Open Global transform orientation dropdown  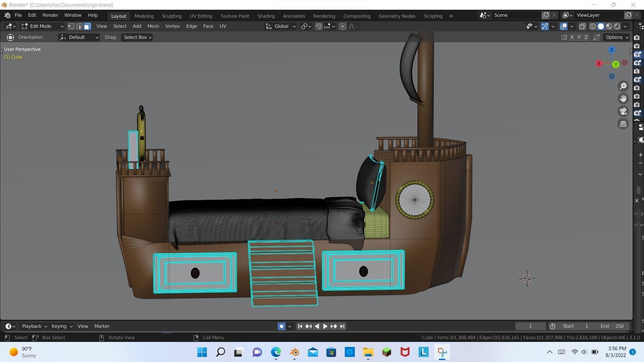(281, 26)
